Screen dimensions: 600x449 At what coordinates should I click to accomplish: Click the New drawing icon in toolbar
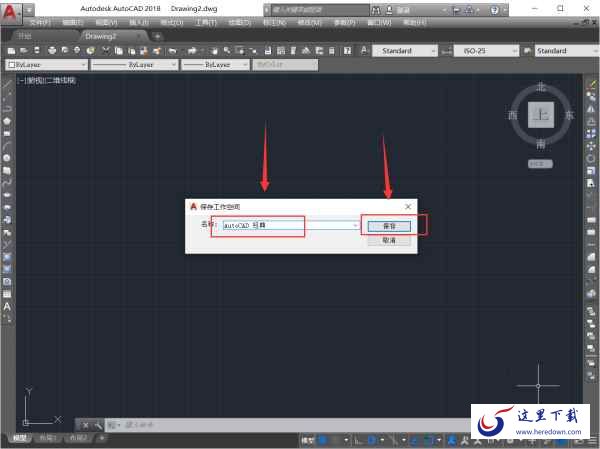click(x=11, y=51)
